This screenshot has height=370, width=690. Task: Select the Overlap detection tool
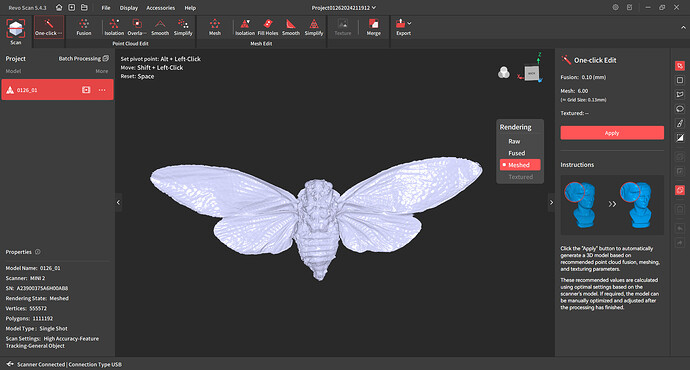(137, 27)
